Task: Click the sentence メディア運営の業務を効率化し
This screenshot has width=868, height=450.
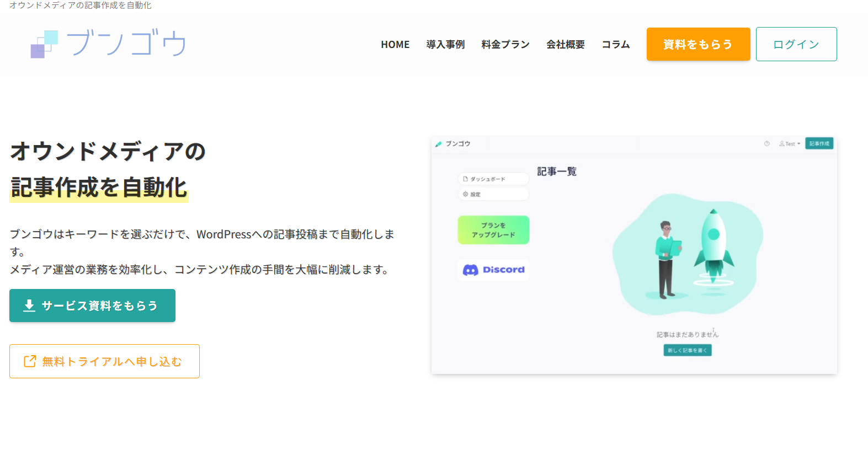Action: 201,270
